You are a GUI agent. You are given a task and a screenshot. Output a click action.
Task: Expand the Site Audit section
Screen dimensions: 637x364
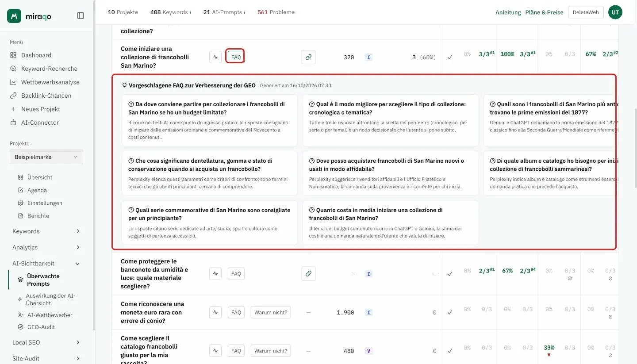(x=46, y=359)
